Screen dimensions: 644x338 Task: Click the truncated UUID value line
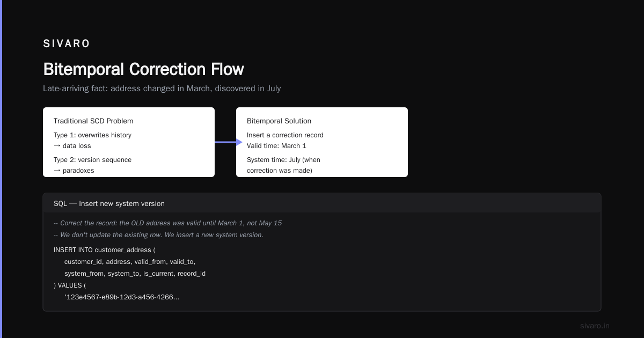coord(122,297)
